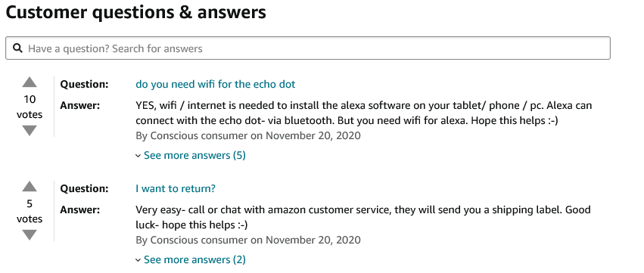Focus the "Have a question?" search field

(308, 48)
